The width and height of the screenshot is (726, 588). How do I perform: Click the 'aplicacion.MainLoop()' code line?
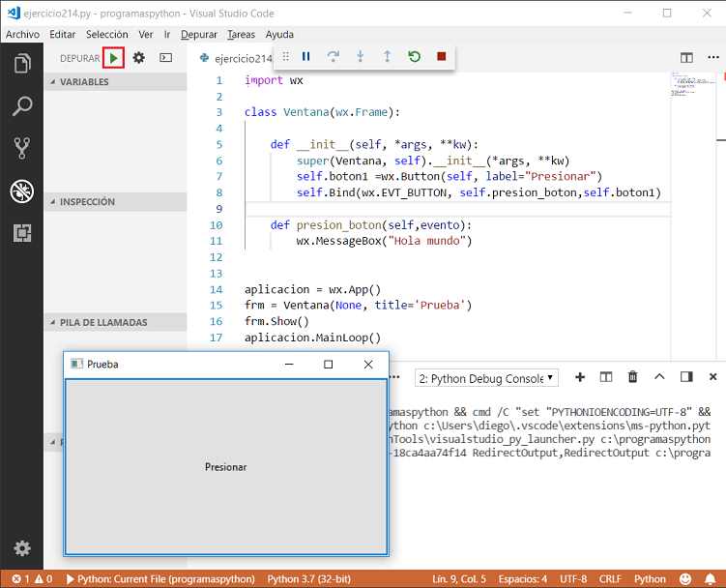coord(312,338)
